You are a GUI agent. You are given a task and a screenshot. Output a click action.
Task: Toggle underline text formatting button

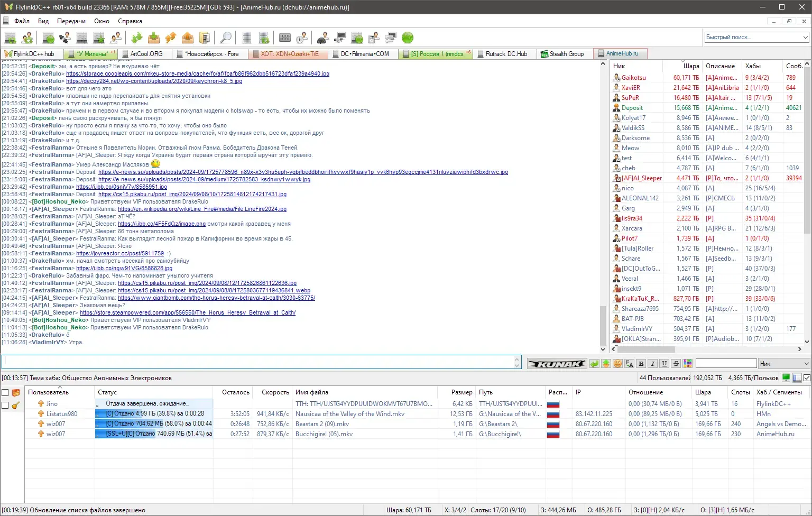click(664, 363)
